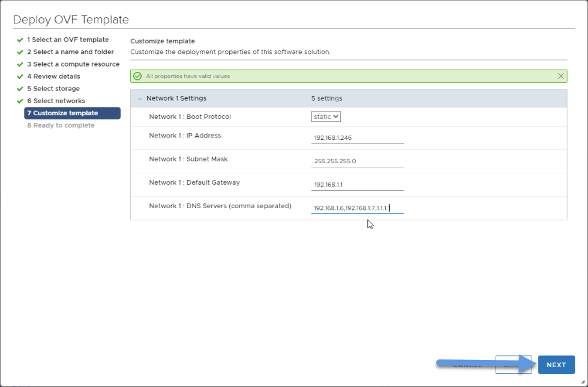Click the IP Address input field

click(x=358, y=137)
